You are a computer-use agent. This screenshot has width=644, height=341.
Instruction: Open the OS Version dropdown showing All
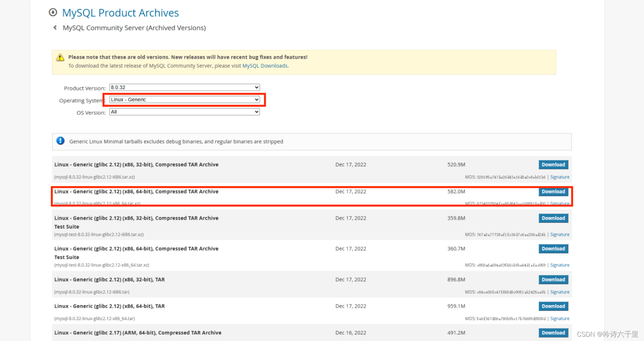click(x=184, y=112)
